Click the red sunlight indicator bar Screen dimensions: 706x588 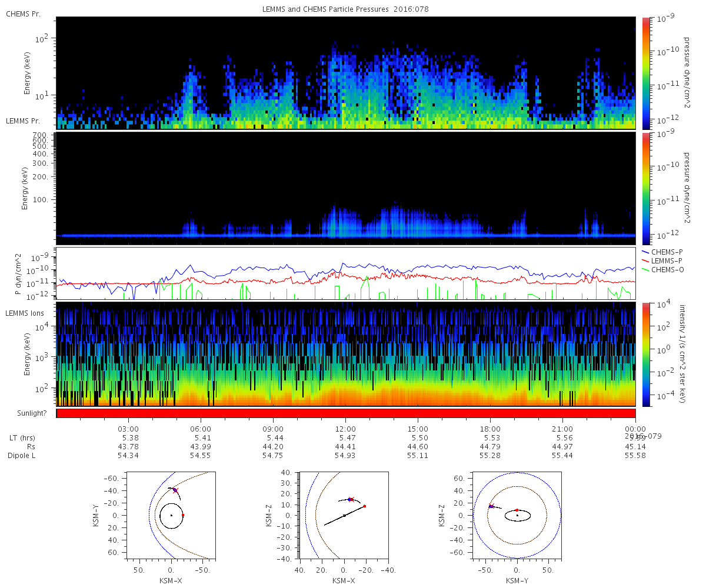click(x=346, y=413)
